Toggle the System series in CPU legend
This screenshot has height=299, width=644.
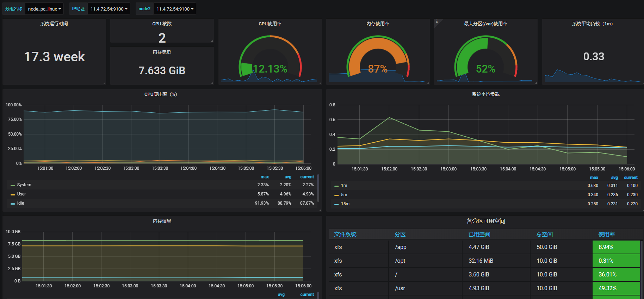click(24, 185)
